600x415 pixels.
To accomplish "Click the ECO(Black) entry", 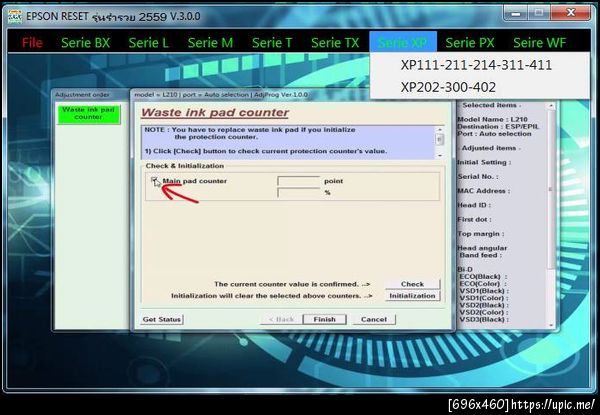I will click(483, 277).
